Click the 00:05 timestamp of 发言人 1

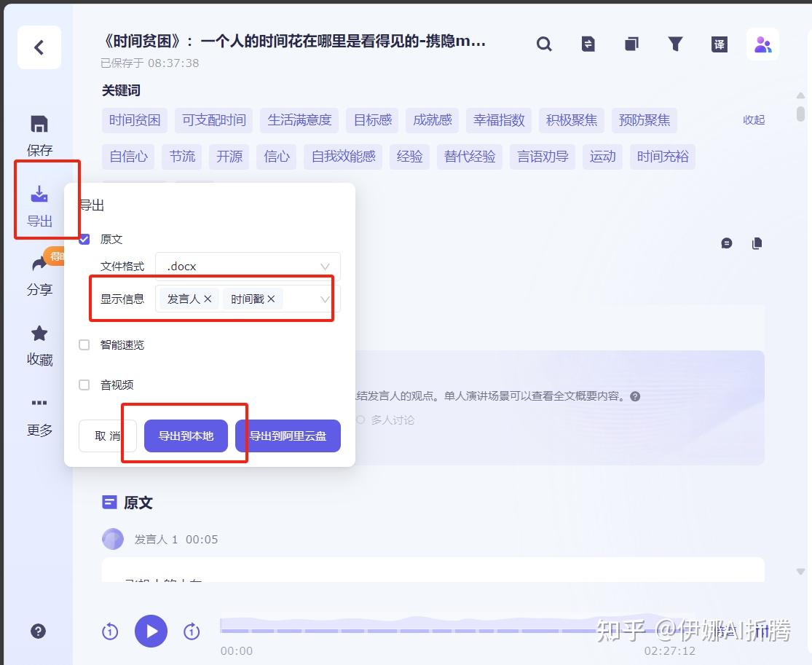coord(202,540)
